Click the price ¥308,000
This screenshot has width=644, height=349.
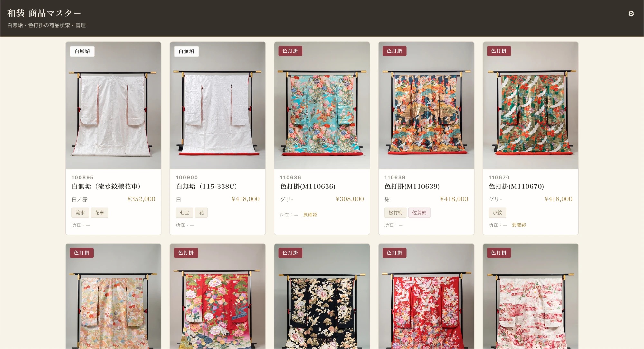click(350, 199)
